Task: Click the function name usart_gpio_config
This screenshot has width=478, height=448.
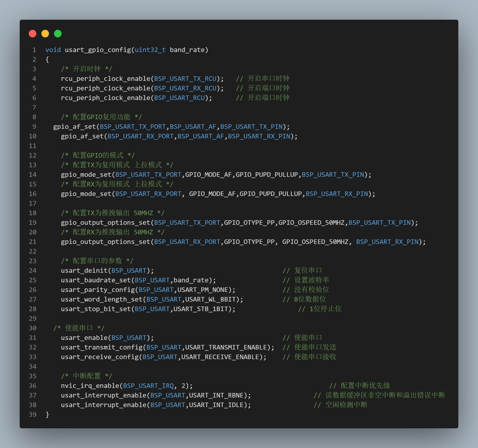Action: pyautogui.click(x=98, y=50)
